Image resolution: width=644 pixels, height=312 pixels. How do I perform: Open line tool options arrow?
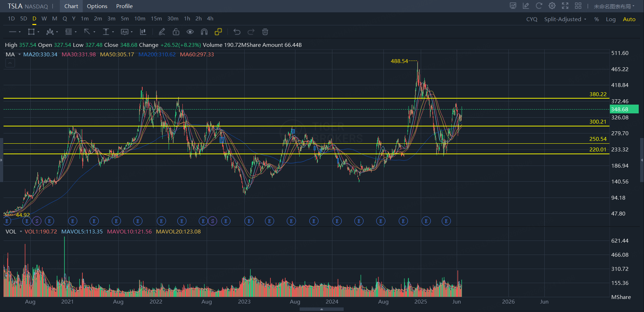[x=20, y=32]
